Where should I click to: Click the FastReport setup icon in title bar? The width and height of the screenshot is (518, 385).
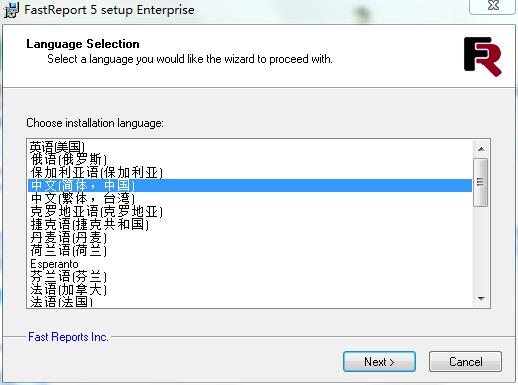point(12,10)
